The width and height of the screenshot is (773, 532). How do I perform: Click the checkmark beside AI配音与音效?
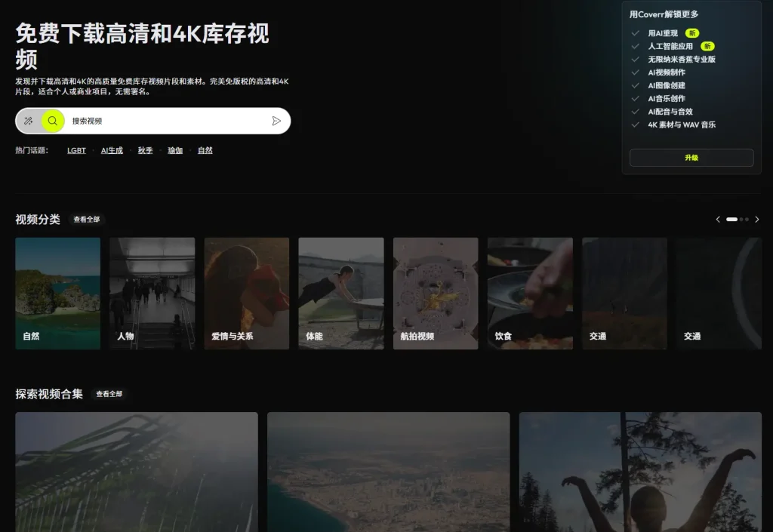coord(636,112)
